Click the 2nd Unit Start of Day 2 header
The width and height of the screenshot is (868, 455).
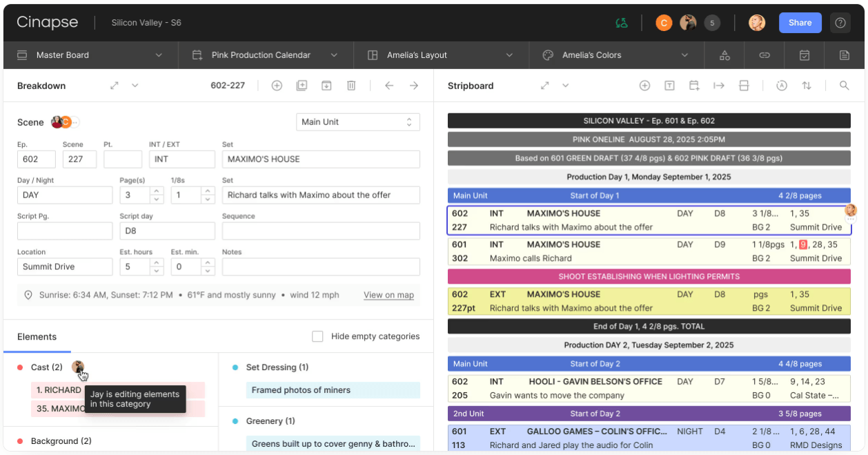click(x=649, y=414)
